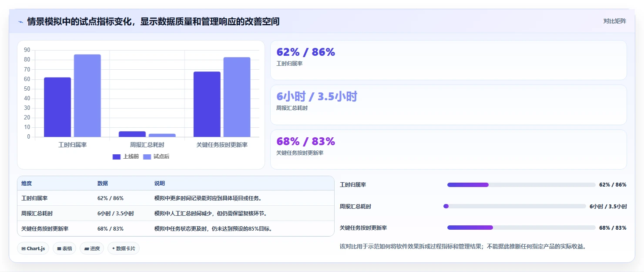644x272 pixels.
Task: Click the 上线前 bar for 关键任务按时更新率
Action: point(207,104)
